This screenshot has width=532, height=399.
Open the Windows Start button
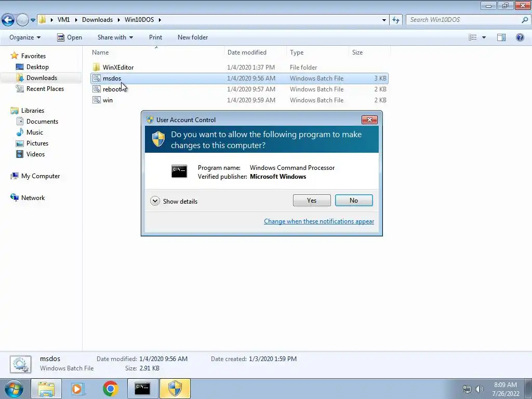click(14, 389)
